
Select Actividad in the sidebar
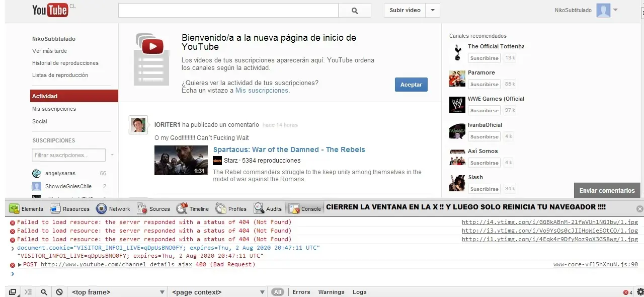pyautogui.click(x=74, y=96)
